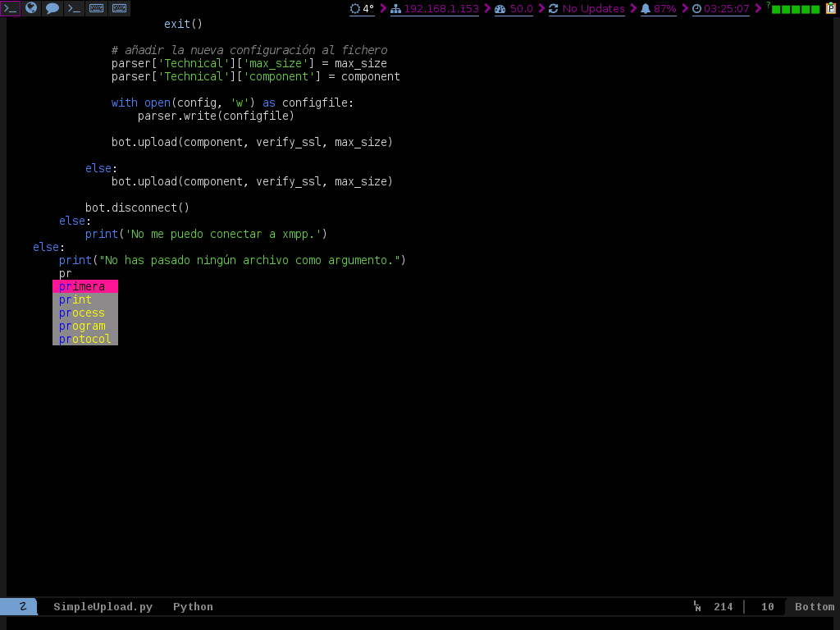Click the 03:25:07 time display
Image resolution: width=840 pixels, height=630 pixels.
(727, 8)
